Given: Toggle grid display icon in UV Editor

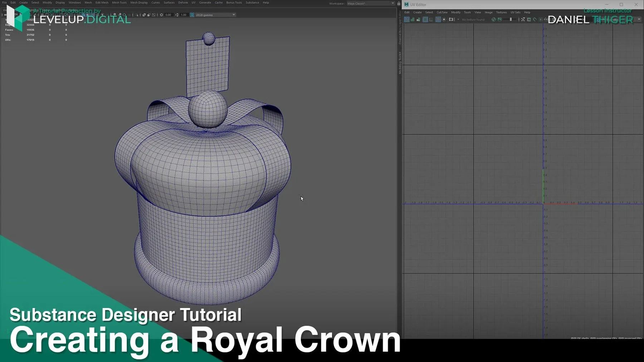Looking at the screenshot, I should 438,20.
